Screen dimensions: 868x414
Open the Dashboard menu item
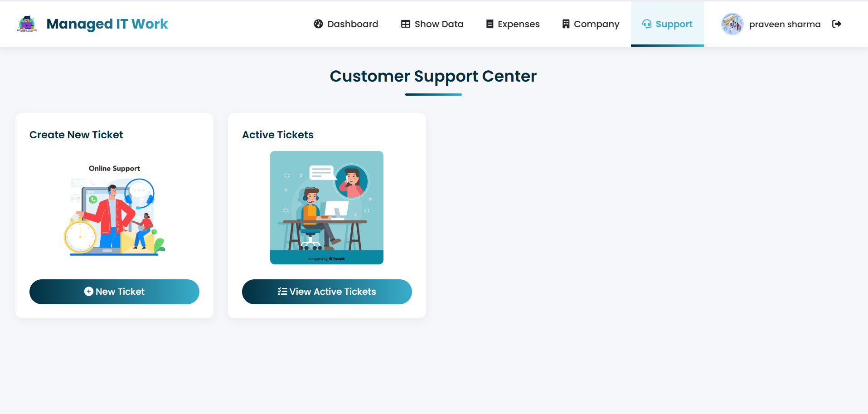[x=352, y=24]
